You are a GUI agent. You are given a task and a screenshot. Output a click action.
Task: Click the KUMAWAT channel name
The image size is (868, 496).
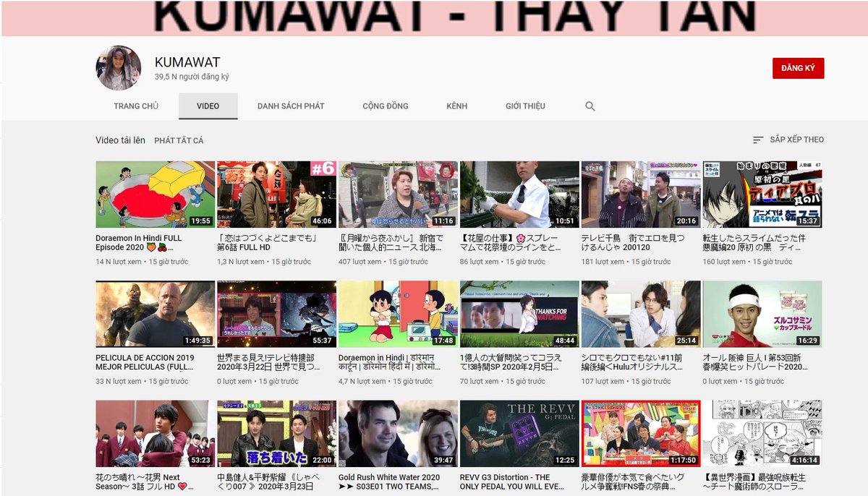click(x=187, y=62)
